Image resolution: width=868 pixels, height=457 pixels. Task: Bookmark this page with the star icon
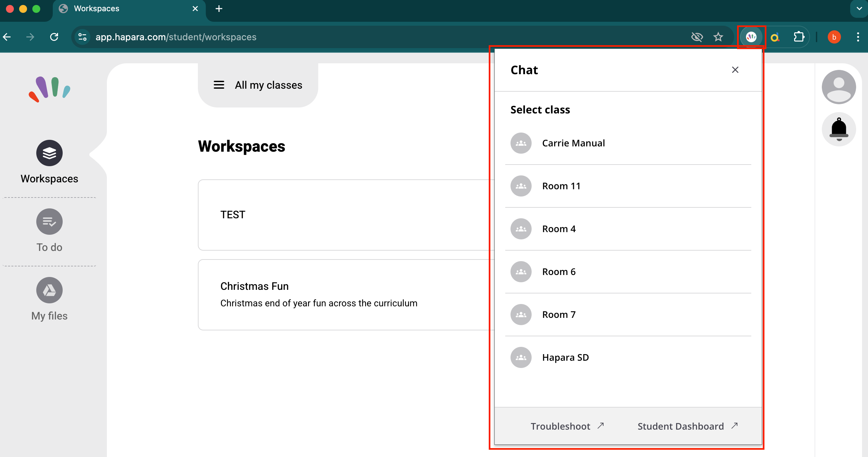(718, 37)
